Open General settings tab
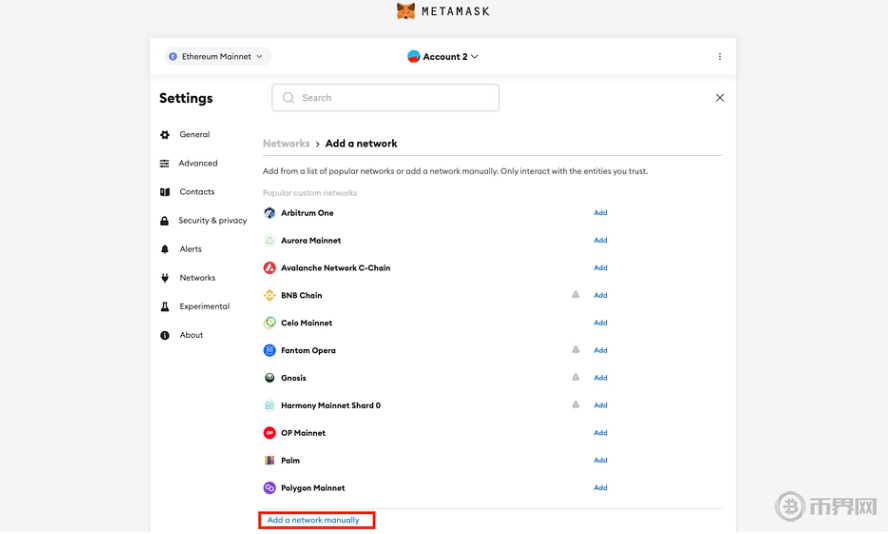888x534 pixels. [194, 135]
